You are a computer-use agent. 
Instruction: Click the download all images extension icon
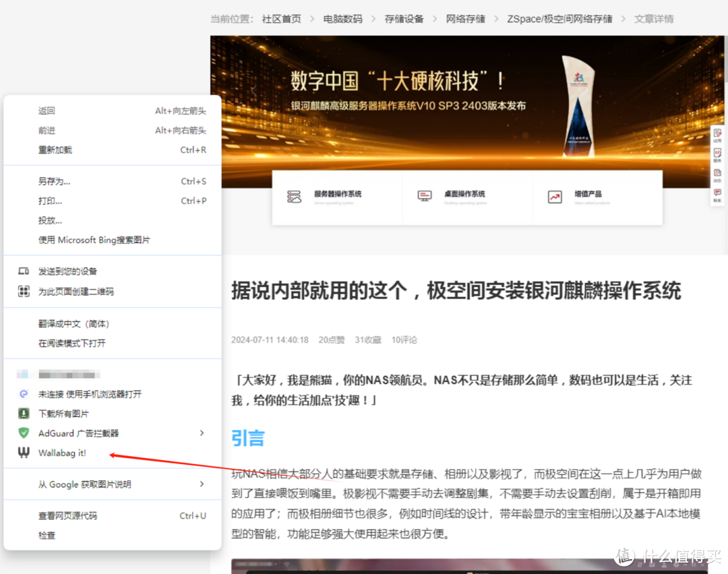tap(24, 414)
